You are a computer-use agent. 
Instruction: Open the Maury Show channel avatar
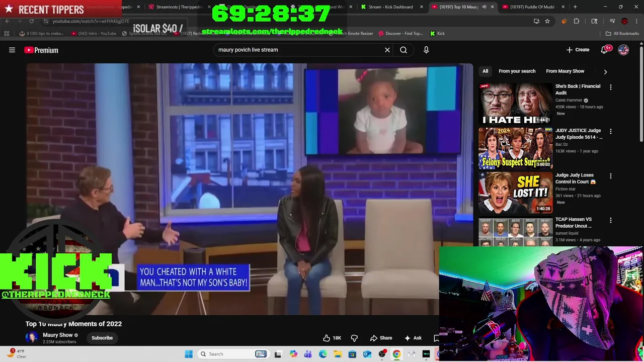click(x=32, y=338)
